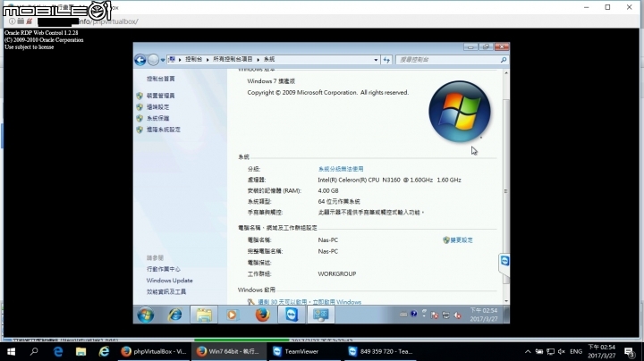Screen dimensions: 644x361
Task: Open 效能資訊及工具 link in sidebar
Action: pyautogui.click(x=166, y=291)
